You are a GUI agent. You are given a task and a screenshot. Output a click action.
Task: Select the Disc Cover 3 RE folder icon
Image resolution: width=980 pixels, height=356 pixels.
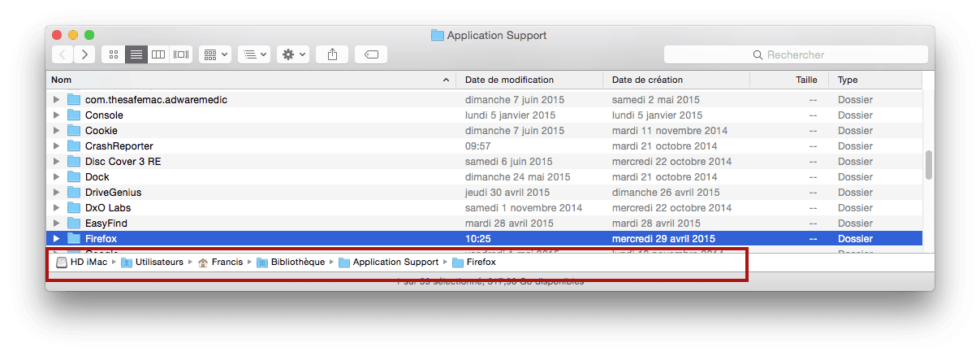click(74, 162)
